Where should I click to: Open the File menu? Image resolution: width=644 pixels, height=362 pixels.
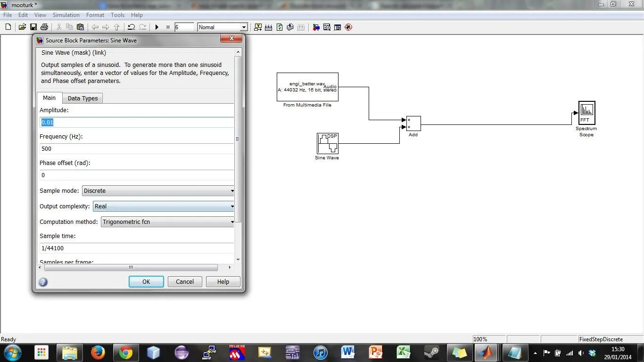(x=8, y=15)
